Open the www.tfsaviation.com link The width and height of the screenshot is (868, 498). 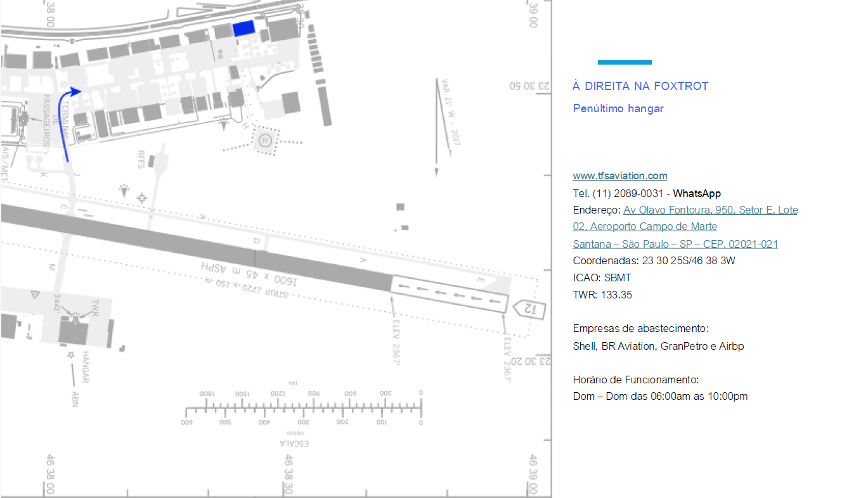point(619,176)
